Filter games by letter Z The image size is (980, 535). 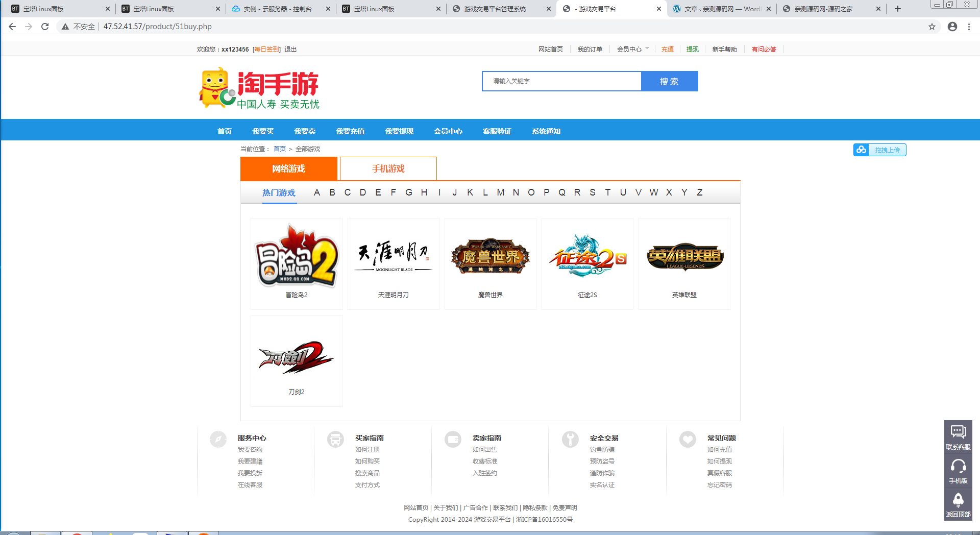(700, 192)
